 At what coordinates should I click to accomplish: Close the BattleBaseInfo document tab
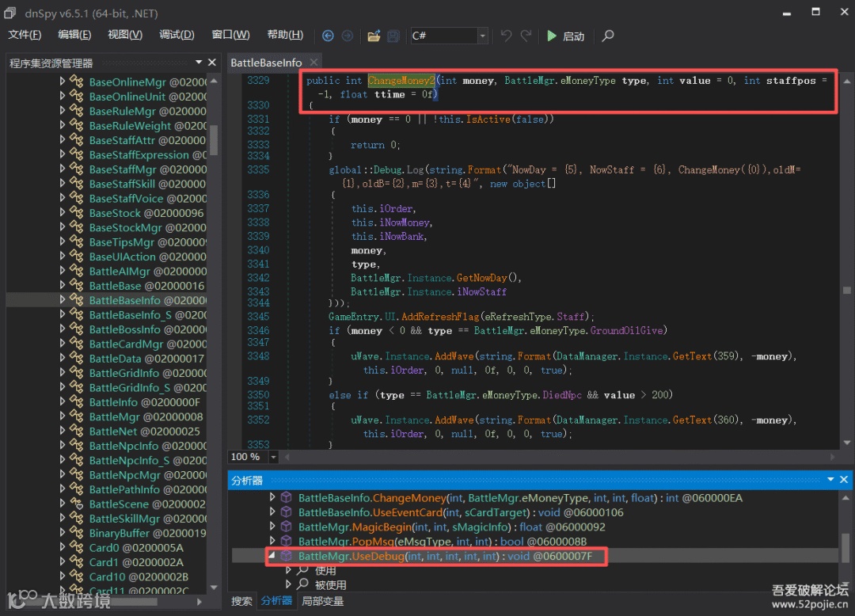pyautogui.click(x=313, y=63)
